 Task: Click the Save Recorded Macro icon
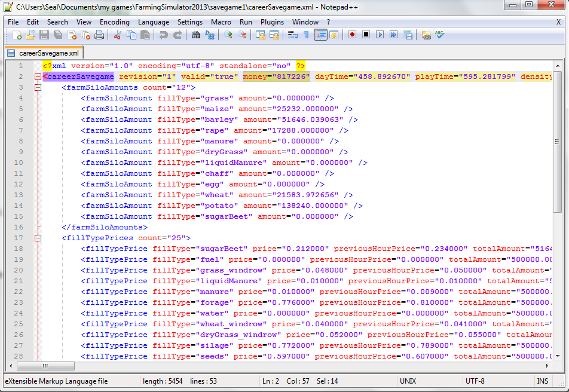coord(408,35)
